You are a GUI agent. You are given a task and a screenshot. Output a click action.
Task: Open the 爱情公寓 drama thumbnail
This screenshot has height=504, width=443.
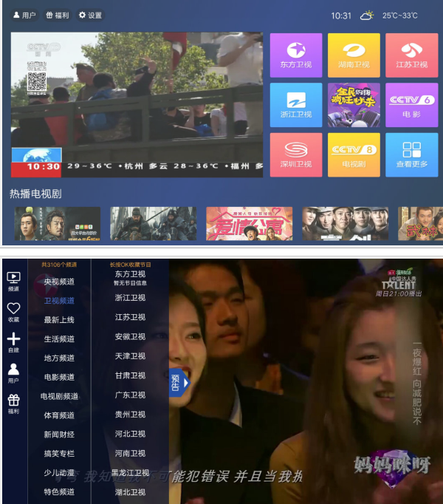(250, 224)
